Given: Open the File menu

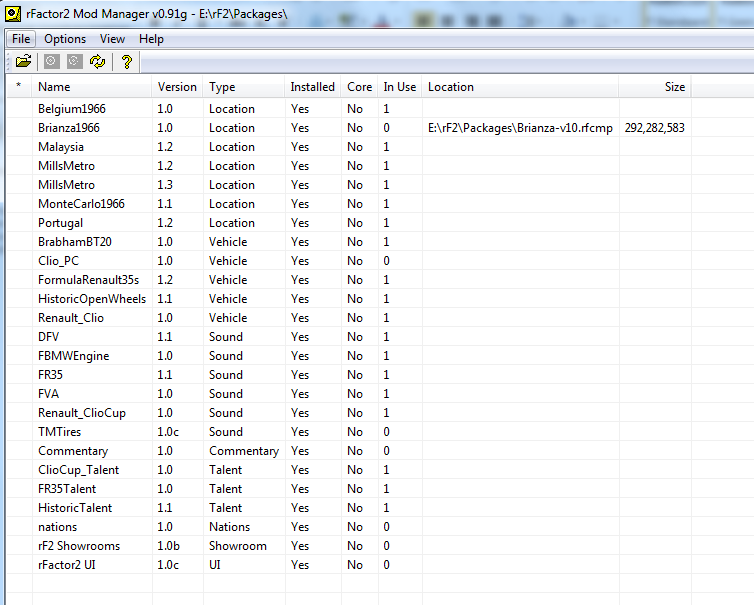Looking at the screenshot, I should point(21,39).
